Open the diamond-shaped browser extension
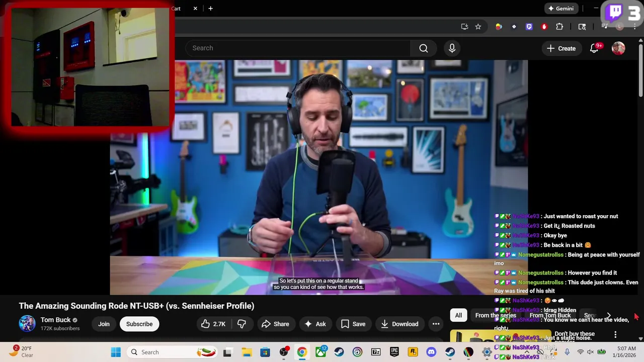644x362 pixels. [514, 27]
